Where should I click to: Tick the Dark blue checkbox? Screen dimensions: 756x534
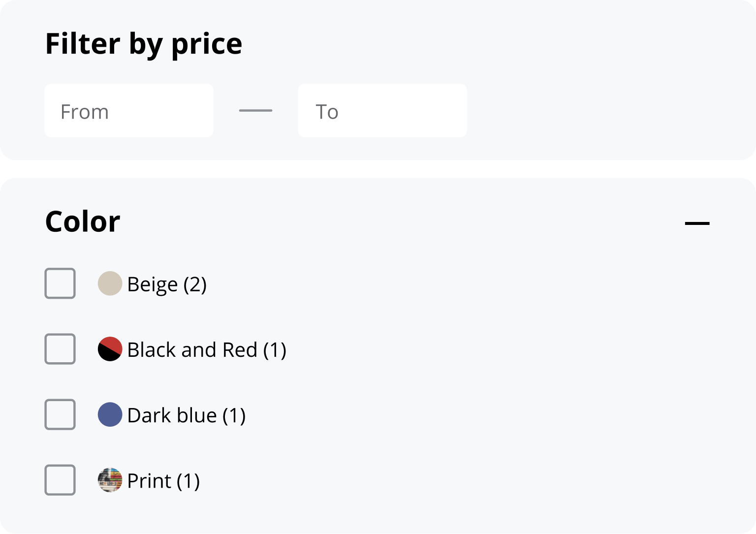60,414
